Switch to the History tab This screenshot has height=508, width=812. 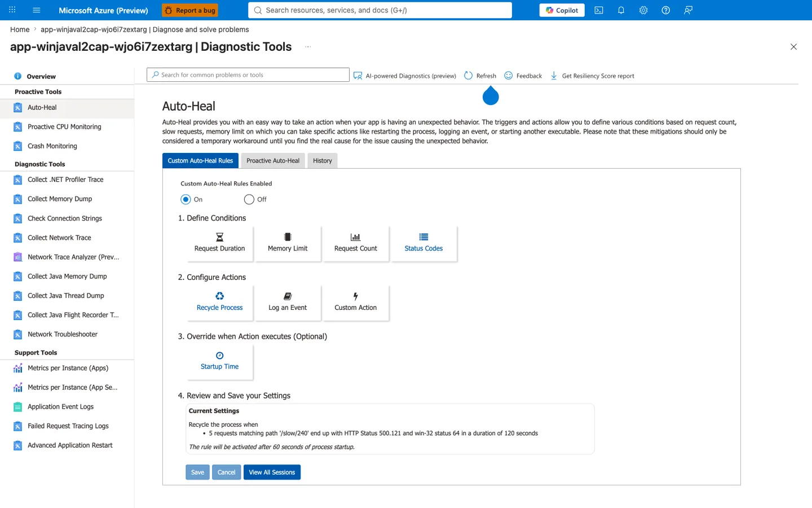[x=323, y=161]
